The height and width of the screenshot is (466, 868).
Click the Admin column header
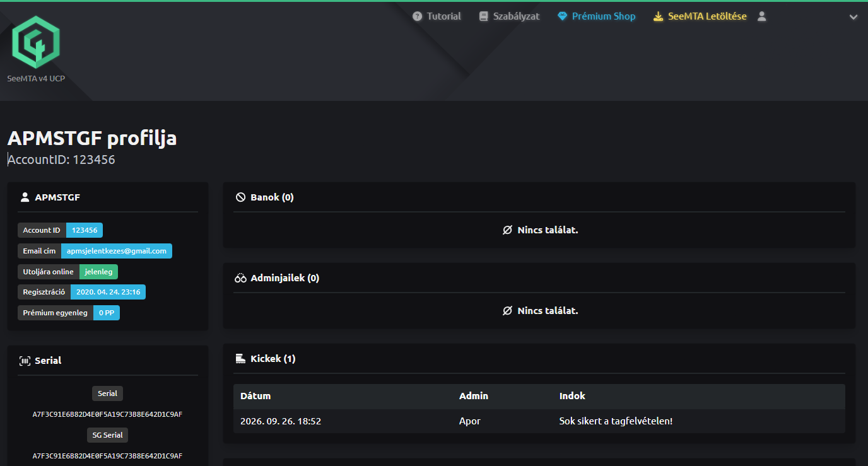(474, 396)
